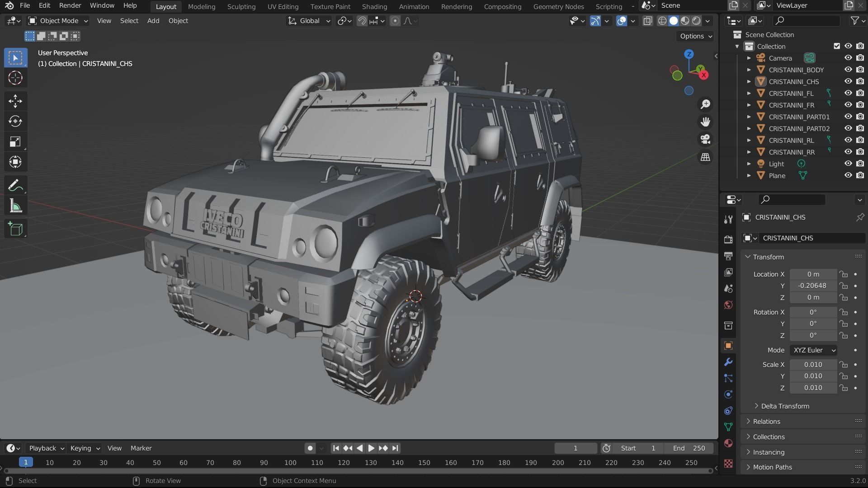Toggle Light visibility eye icon
Screen dimensions: 868x488
848,164
